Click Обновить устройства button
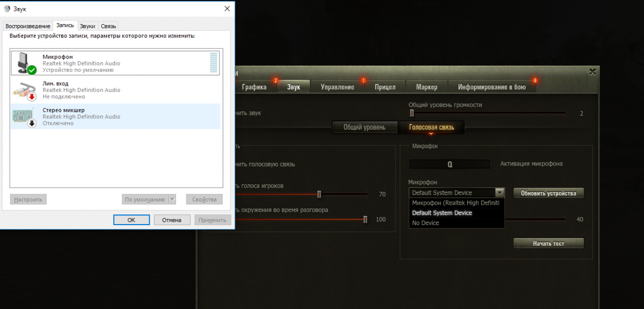Image resolution: width=644 pixels, height=309 pixels. [548, 193]
